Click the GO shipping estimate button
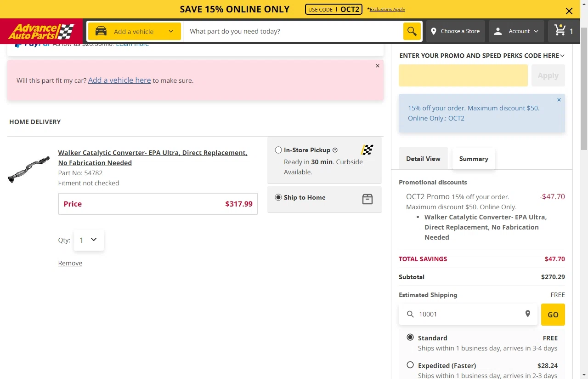The height and width of the screenshot is (379, 588). click(553, 315)
